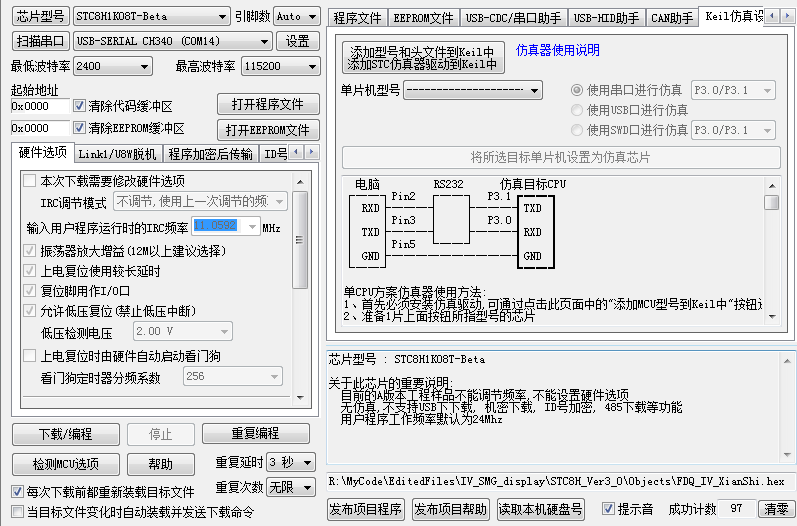Viewport: 797px width, 526px height.
Task: Open the USB-SERIAL CH340 (COM14) port dropdown
Action: pos(173,41)
